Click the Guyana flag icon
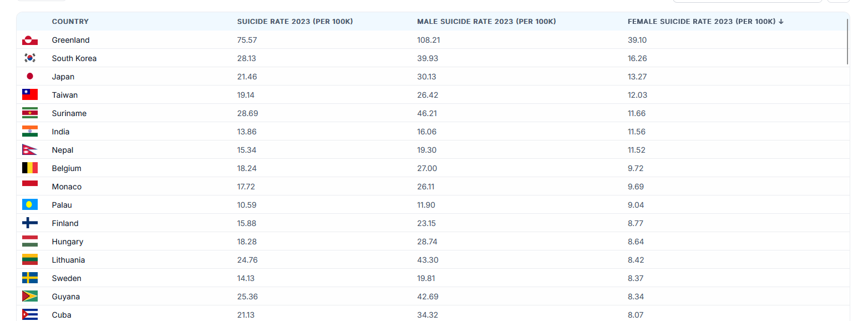This screenshot has width=868, height=321. click(x=30, y=297)
